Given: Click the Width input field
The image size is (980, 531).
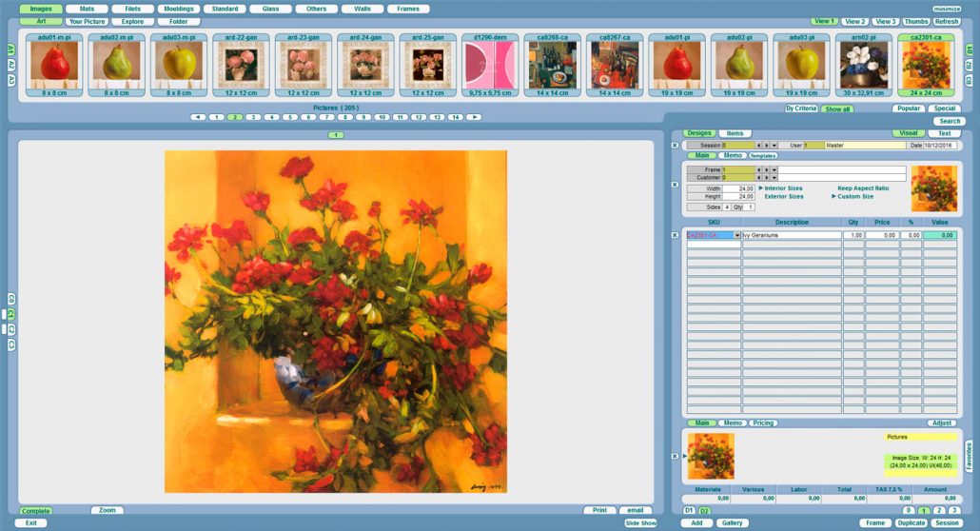Looking at the screenshot, I should (738, 188).
